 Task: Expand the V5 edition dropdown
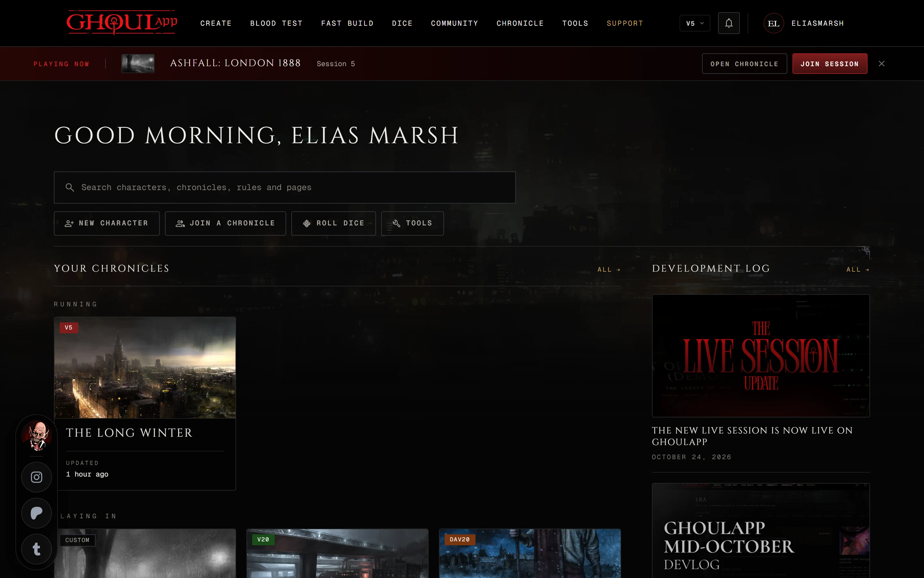click(x=695, y=23)
